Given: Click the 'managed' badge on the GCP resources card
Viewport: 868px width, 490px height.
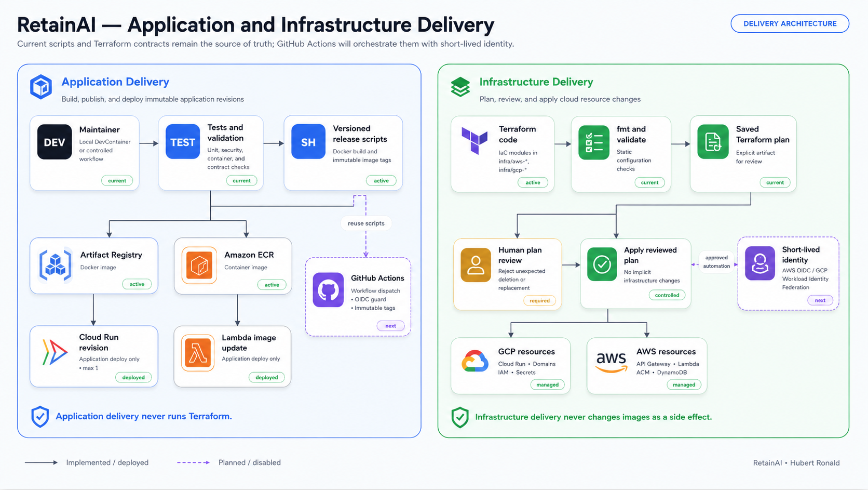Looking at the screenshot, I should (548, 385).
